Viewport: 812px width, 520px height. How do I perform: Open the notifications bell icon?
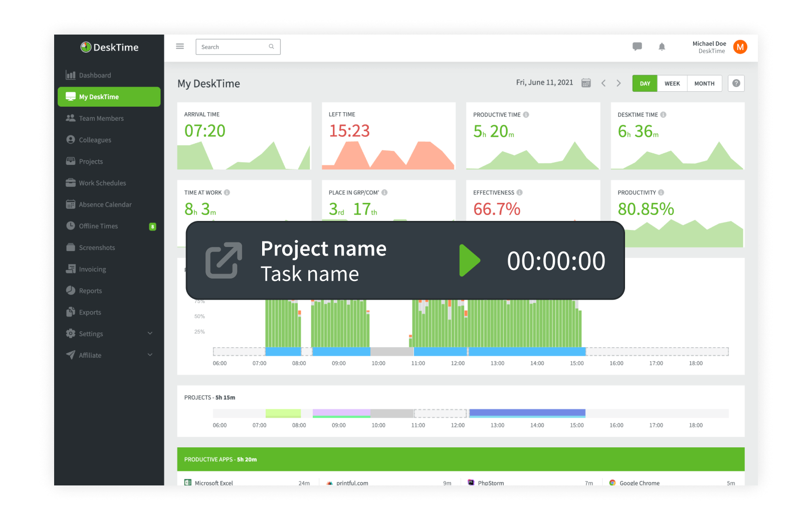pos(662,46)
